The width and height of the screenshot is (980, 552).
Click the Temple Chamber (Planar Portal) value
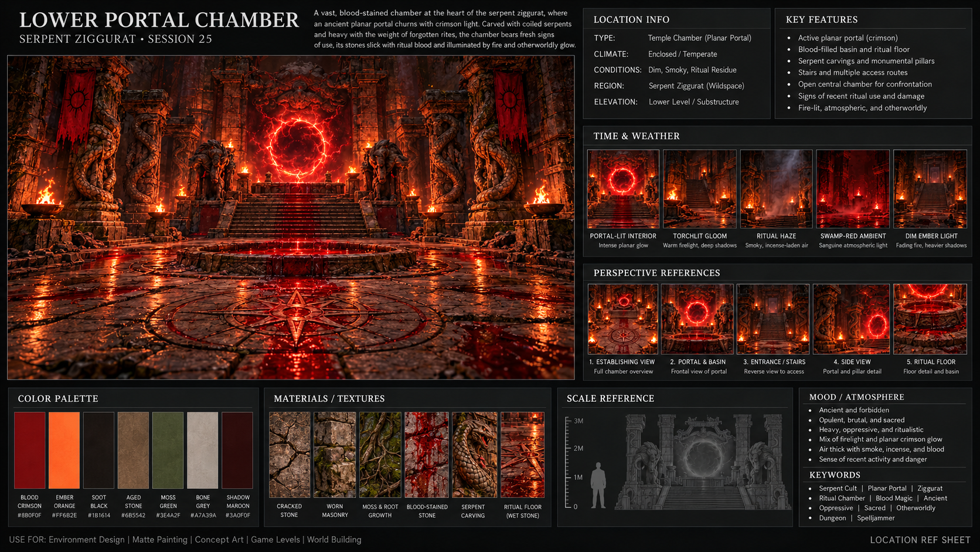(x=699, y=38)
